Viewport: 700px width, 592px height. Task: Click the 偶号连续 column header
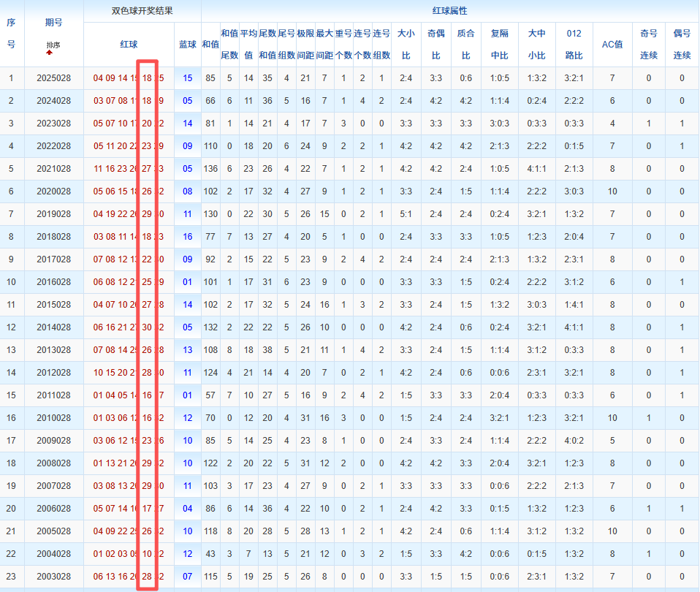click(682, 45)
